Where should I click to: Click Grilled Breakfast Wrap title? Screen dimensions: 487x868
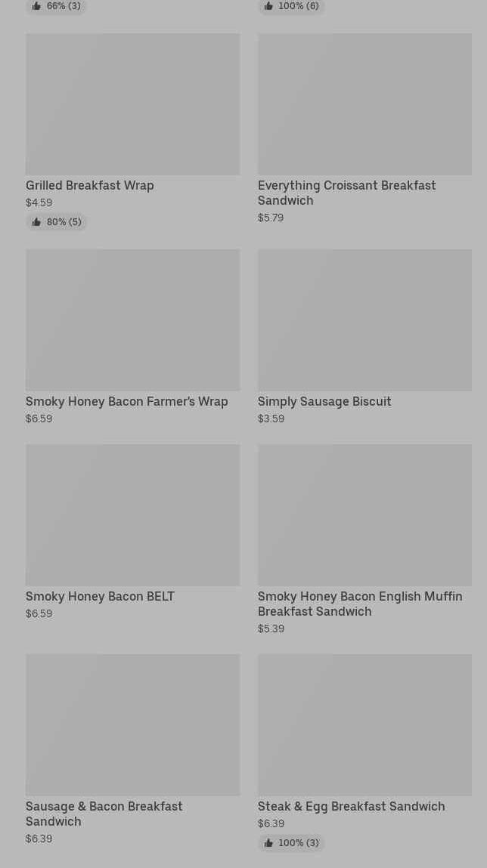(89, 186)
